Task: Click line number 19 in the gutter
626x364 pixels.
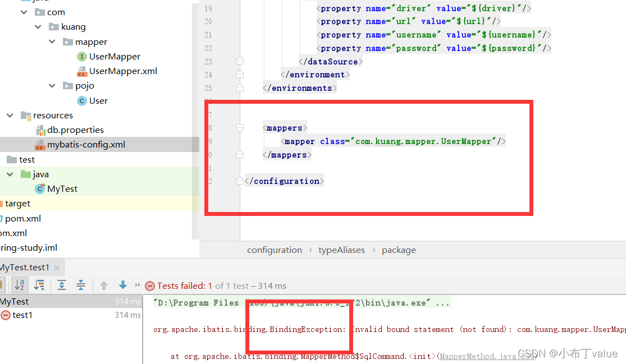Action: tap(208, 8)
